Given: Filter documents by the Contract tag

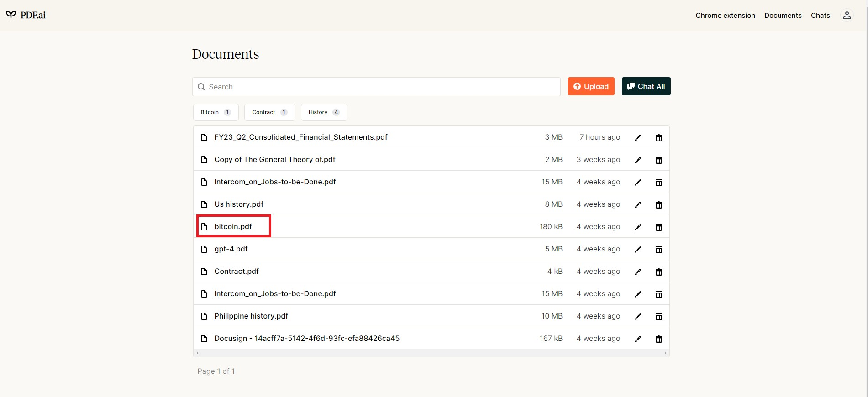Looking at the screenshot, I should pos(269,112).
